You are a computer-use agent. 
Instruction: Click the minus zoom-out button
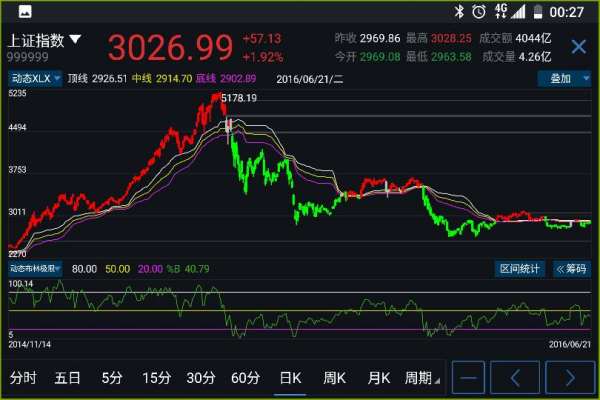click(x=469, y=378)
